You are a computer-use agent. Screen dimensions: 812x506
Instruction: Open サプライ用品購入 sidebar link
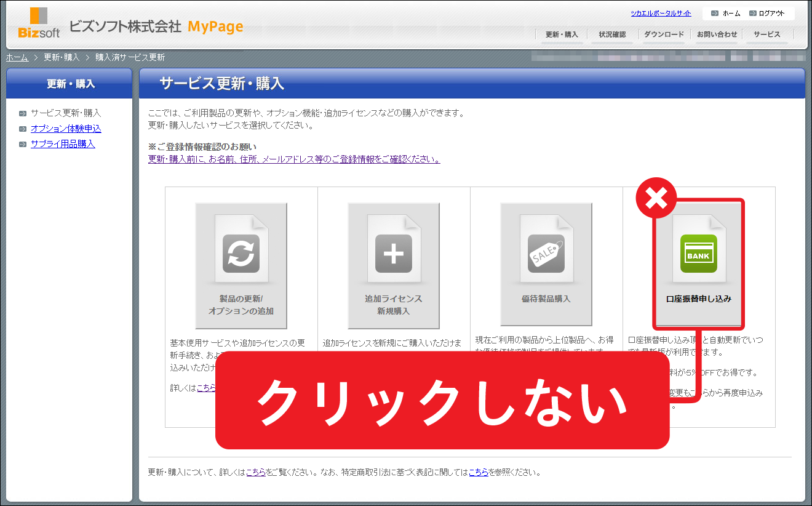point(63,144)
